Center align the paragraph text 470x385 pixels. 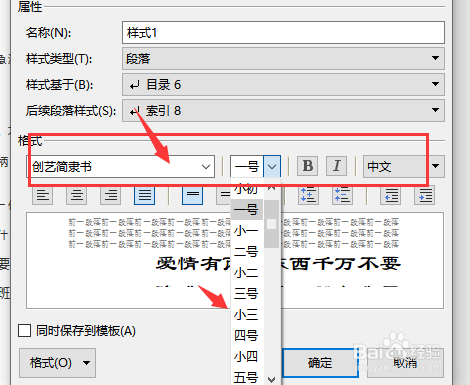77,195
